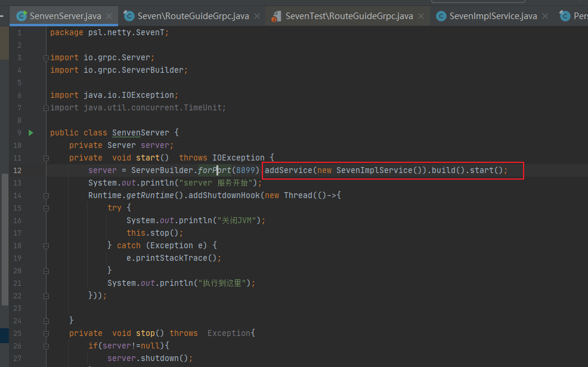Click SevenImplService constructor call on line 12
The image size is (588, 367).
click(379, 170)
